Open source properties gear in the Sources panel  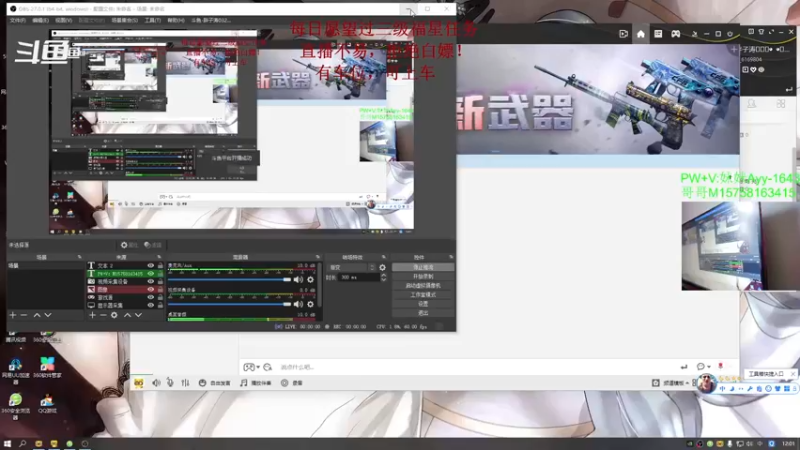114,315
